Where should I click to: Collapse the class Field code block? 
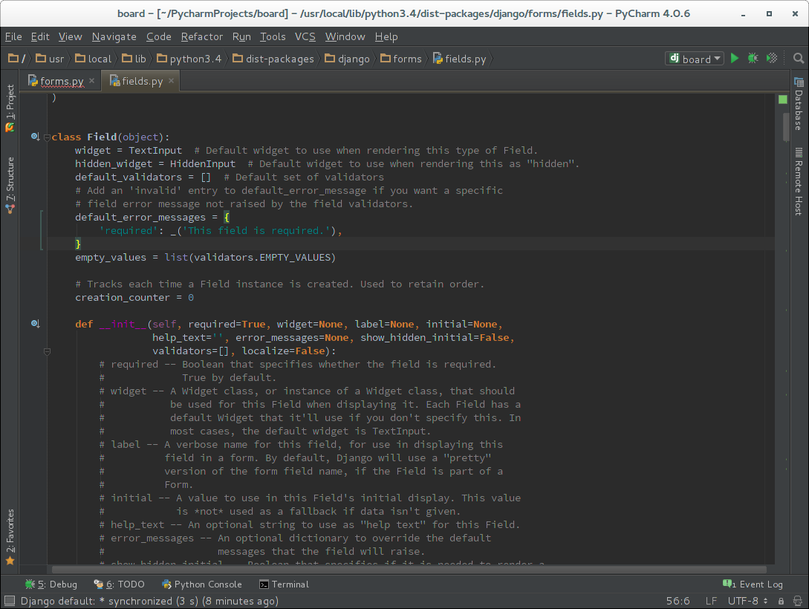click(x=47, y=137)
